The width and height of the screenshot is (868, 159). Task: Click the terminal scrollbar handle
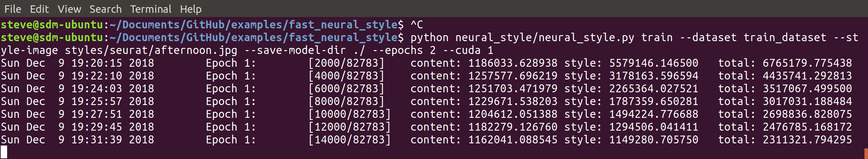pos(866,153)
